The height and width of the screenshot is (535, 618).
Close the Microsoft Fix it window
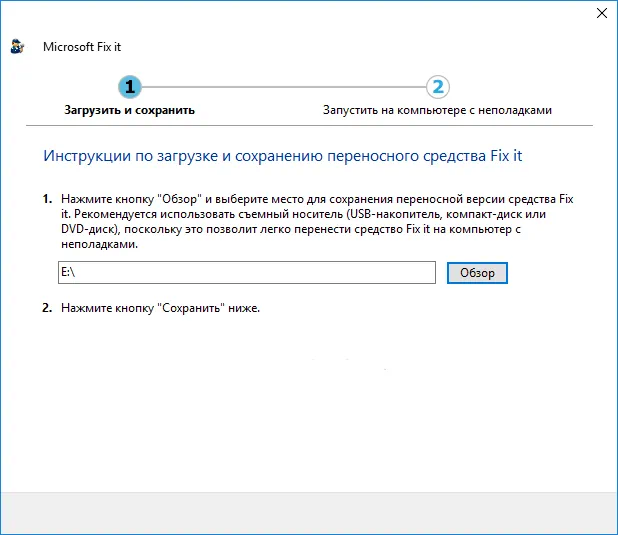[601, 13]
